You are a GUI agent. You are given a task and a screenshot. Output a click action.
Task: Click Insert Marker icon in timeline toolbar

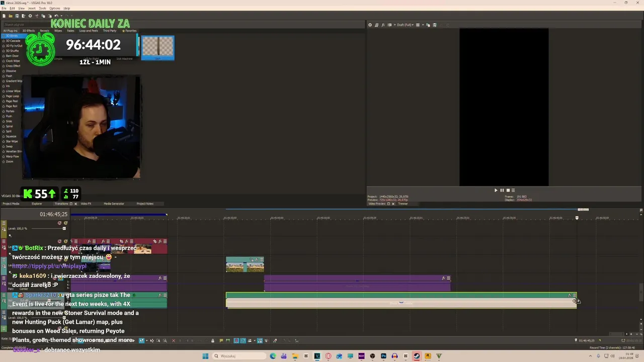[221, 340]
